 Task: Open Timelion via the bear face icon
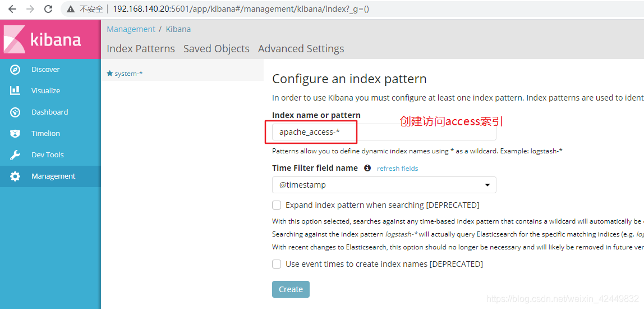(x=15, y=133)
